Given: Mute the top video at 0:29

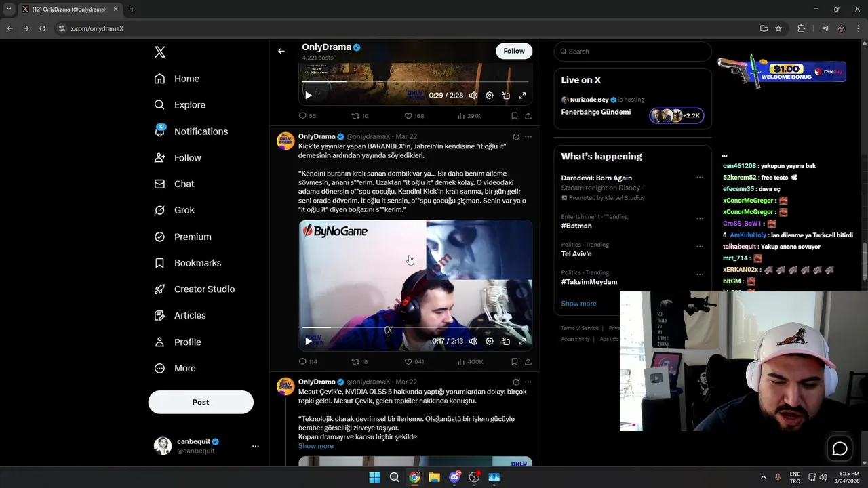Looking at the screenshot, I should pos(473,96).
